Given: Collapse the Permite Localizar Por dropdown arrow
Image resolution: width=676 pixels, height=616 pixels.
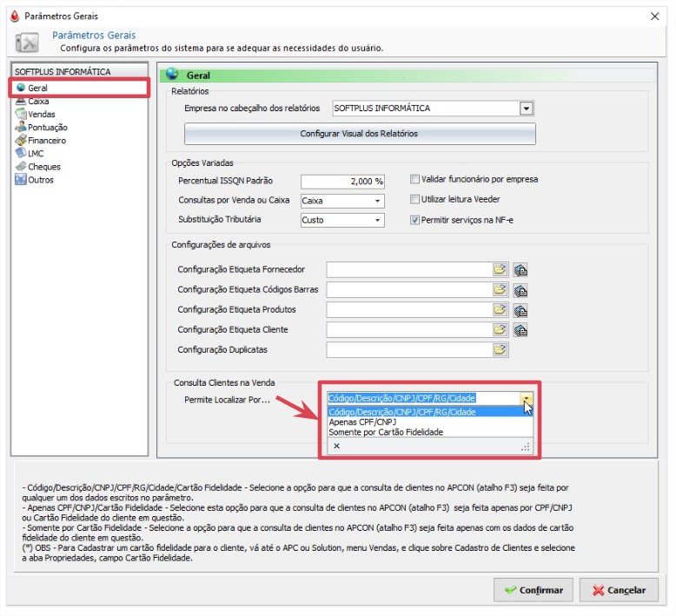Looking at the screenshot, I should tap(526, 398).
